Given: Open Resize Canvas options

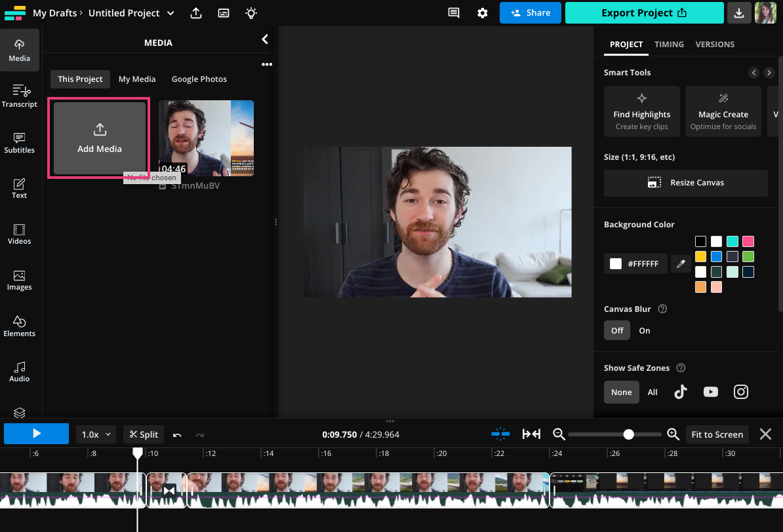Looking at the screenshot, I should click(x=685, y=183).
